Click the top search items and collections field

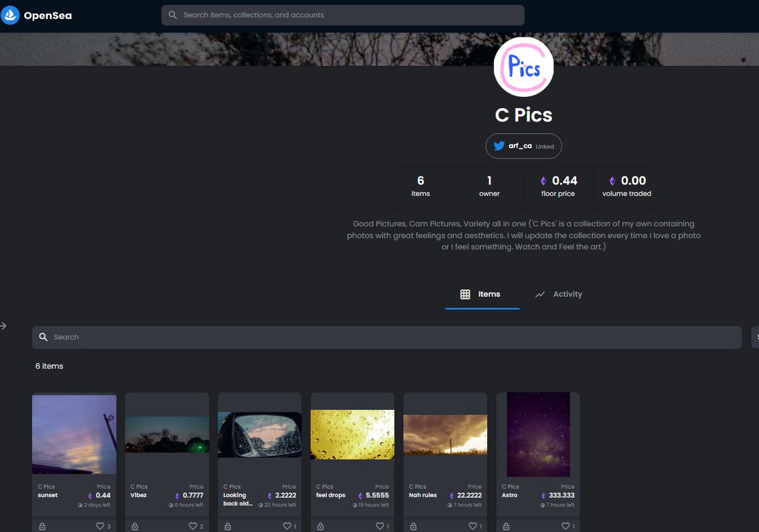pos(343,15)
